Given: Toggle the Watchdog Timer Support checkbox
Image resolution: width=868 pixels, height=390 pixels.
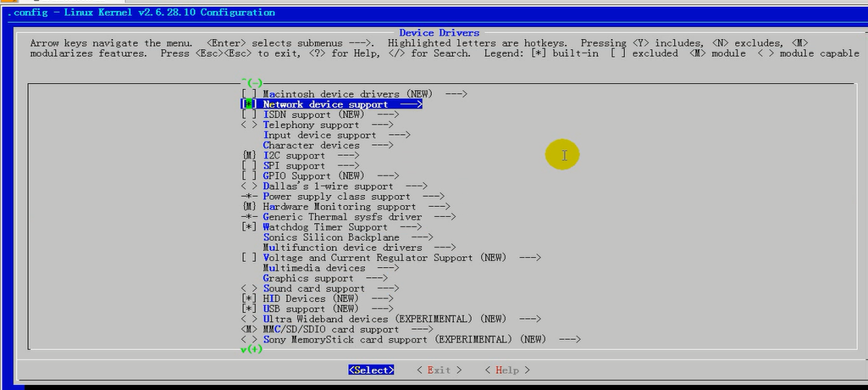Looking at the screenshot, I should point(249,227).
